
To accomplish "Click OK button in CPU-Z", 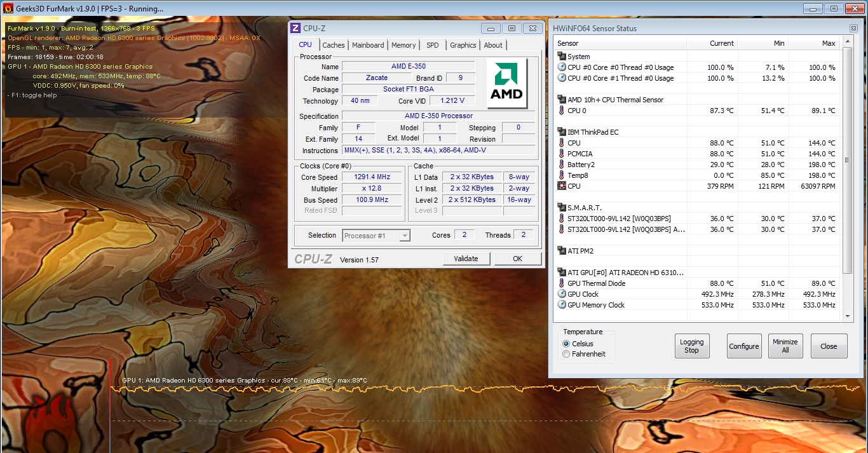I will point(518,259).
